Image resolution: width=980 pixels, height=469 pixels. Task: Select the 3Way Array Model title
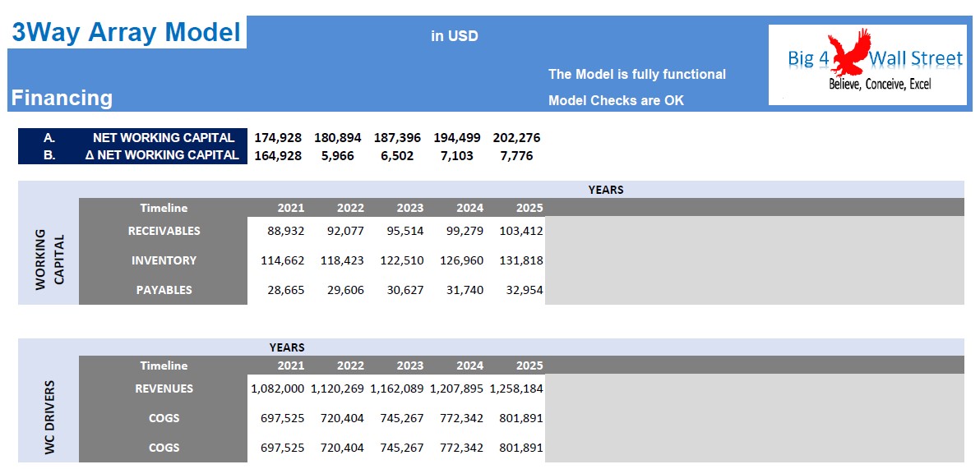pos(127,32)
